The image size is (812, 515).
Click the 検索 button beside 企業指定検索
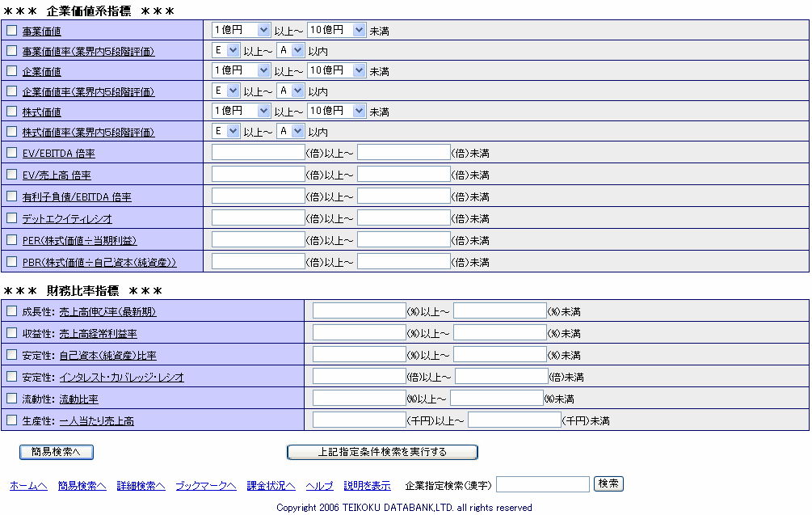[x=608, y=484]
